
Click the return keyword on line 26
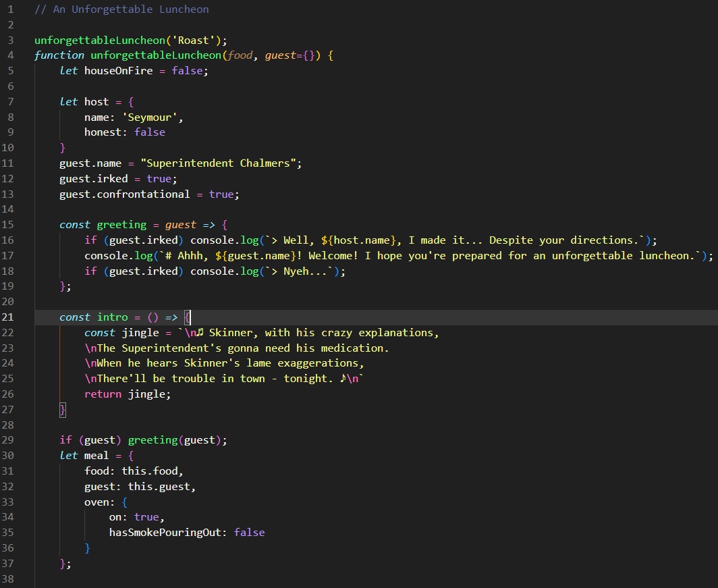tap(102, 394)
